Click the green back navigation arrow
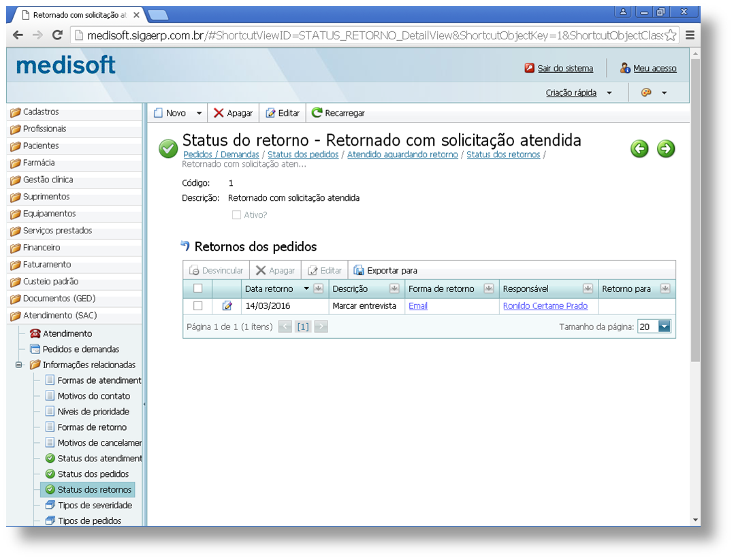This screenshot has height=560, width=734. point(639,148)
